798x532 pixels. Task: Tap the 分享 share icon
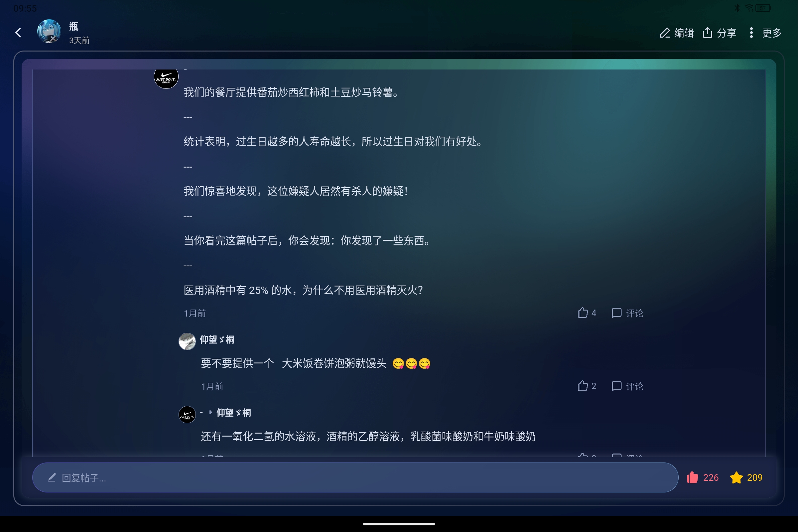708,33
